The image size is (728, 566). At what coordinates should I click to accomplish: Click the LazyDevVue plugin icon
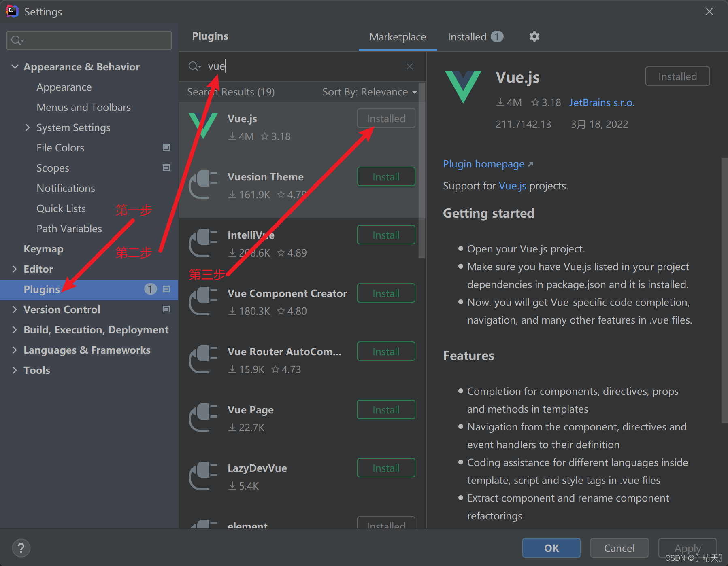click(x=204, y=476)
